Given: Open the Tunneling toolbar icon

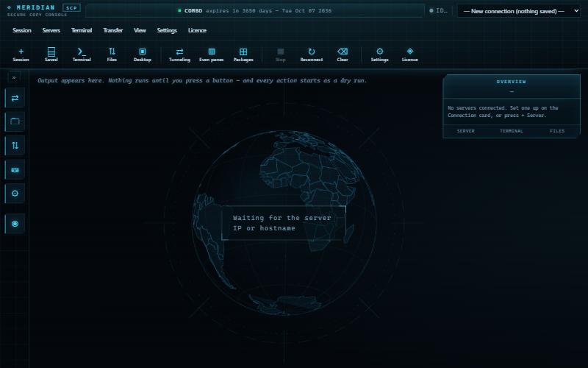Looking at the screenshot, I should (179, 54).
